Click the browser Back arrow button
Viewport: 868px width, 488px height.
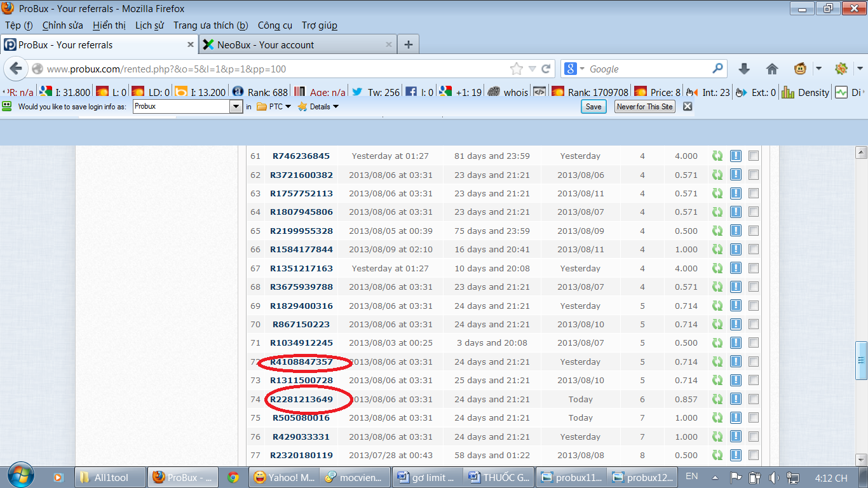tap(16, 69)
